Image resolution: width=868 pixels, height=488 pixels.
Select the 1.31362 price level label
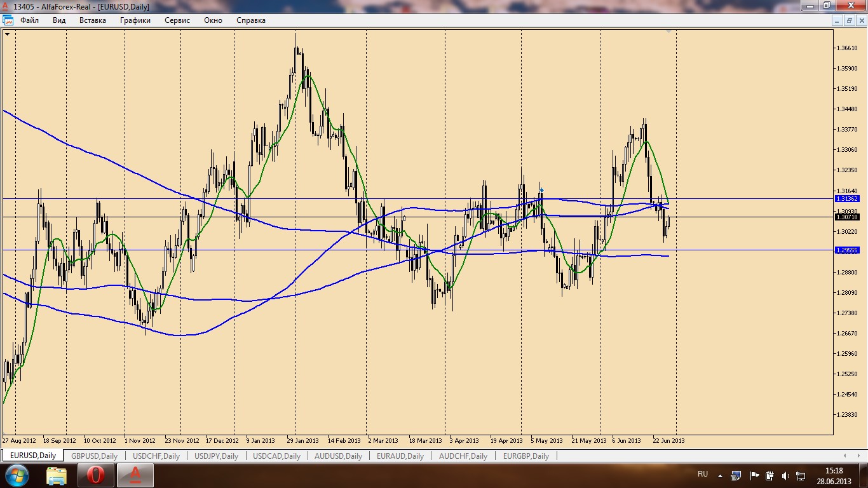pos(848,199)
